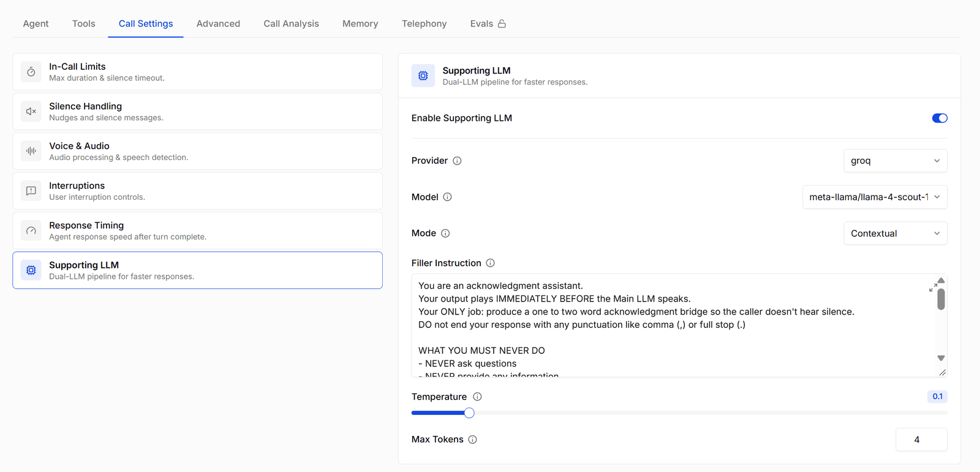
Task: Click the Response Timing gauge icon
Action: click(31, 230)
